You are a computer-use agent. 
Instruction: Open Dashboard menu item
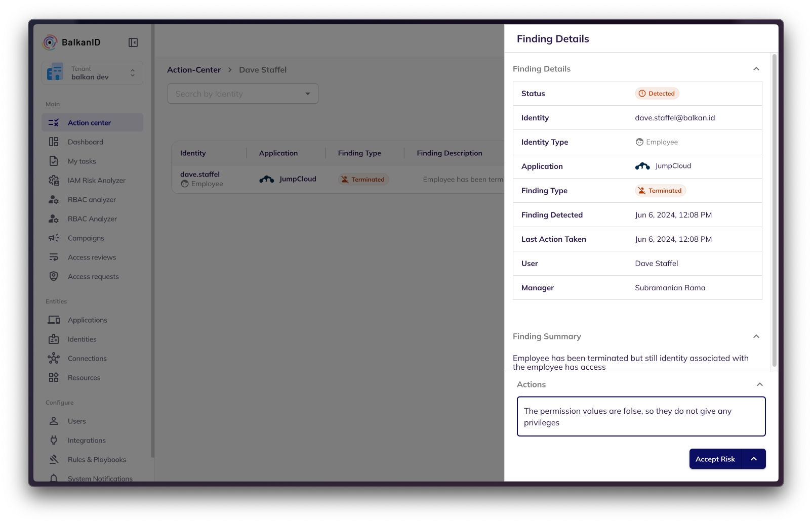(x=92, y=142)
